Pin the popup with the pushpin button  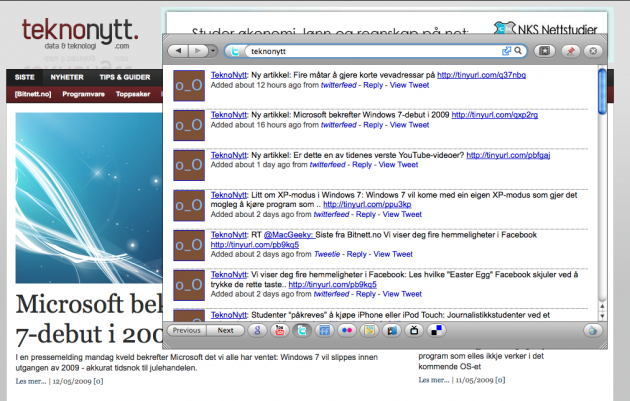pyautogui.click(x=570, y=51)
